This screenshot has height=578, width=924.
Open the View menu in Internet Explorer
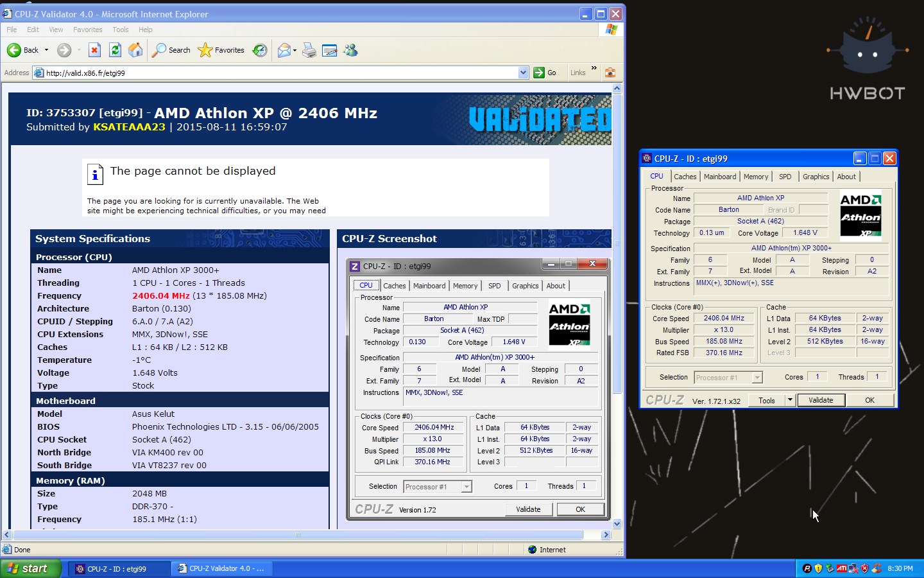coord(56,30)
